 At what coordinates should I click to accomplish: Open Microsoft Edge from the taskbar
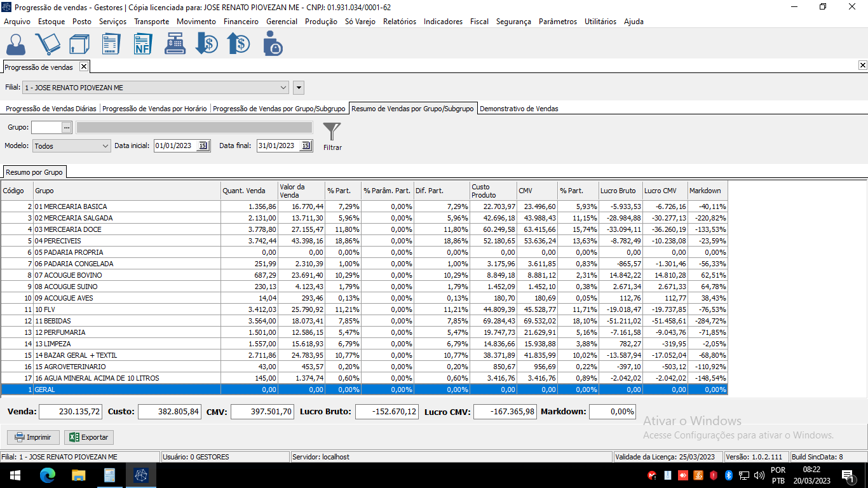click(x=48, y=475)
